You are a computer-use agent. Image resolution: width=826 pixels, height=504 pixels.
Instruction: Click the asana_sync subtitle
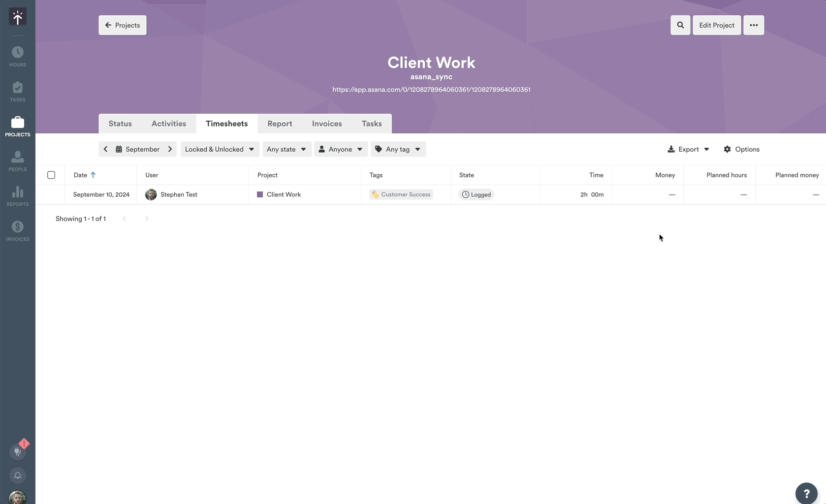click(431, 77)
